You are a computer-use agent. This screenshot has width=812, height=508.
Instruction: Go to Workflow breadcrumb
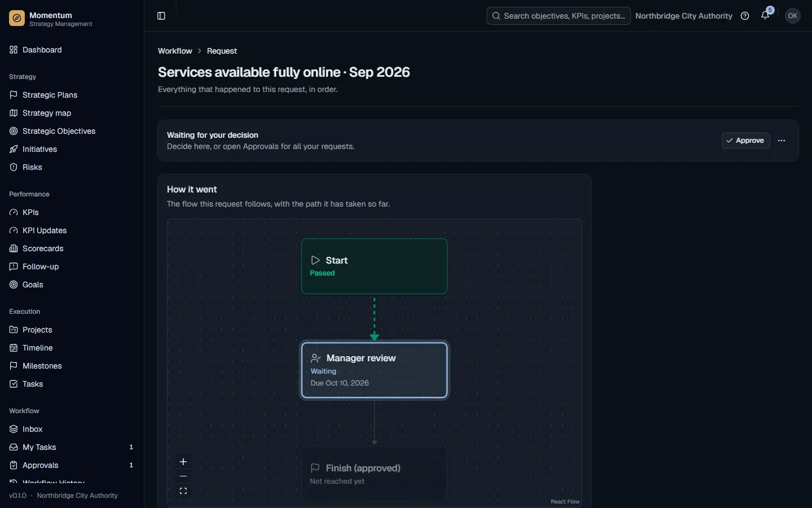[175, 51]
